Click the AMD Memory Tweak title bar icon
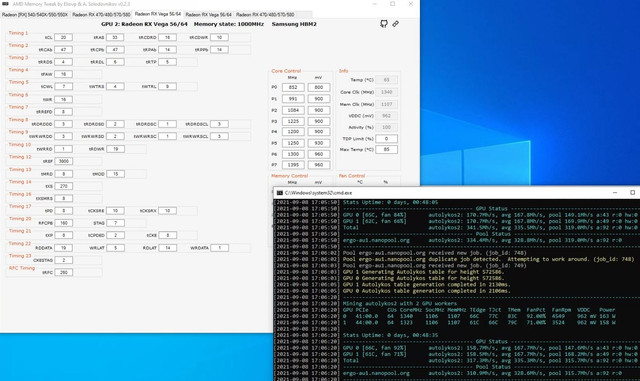 tap(5, 4)
